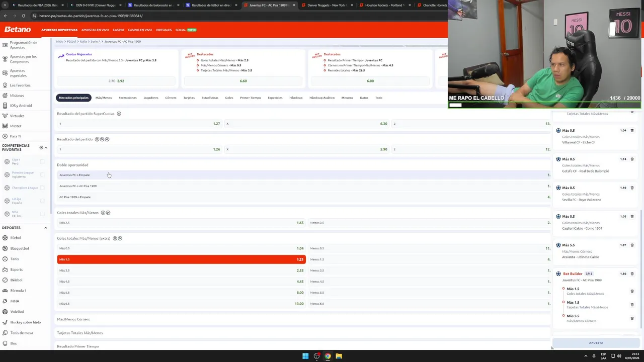Open Voleibol in the sports list
The width and height of the screenshot is (644, 362).
(x=17, y=312)
